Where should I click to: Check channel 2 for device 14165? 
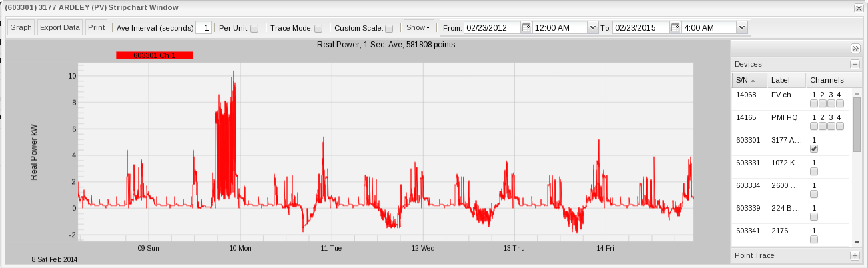pyautogui.click(x=823, y=126)
